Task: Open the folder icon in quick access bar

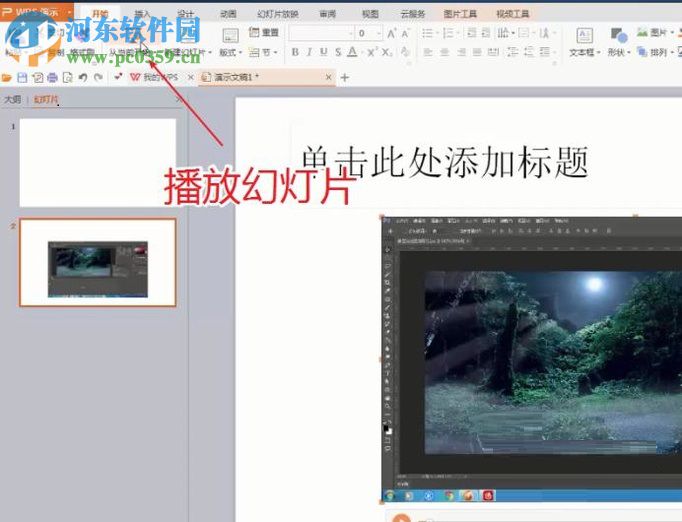Action: pos(7,77)
